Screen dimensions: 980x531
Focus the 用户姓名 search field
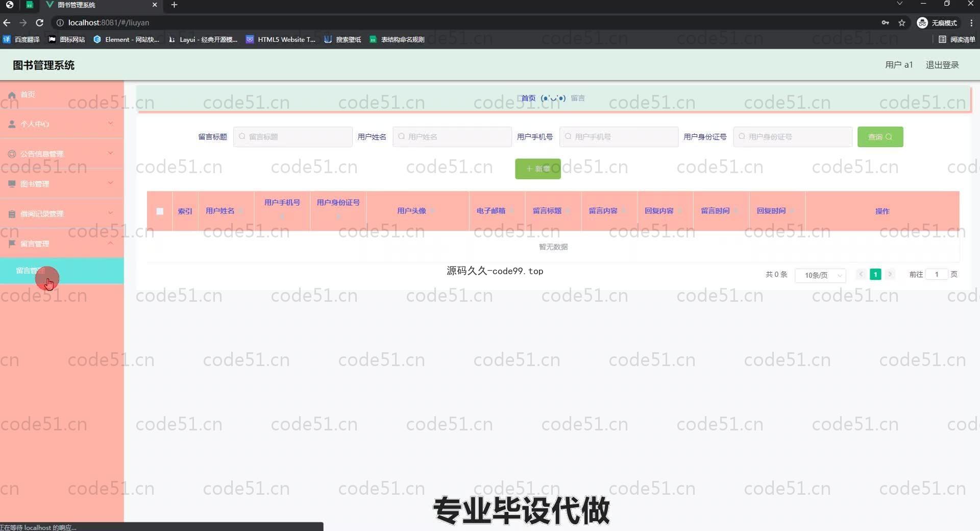click(452, 137)
